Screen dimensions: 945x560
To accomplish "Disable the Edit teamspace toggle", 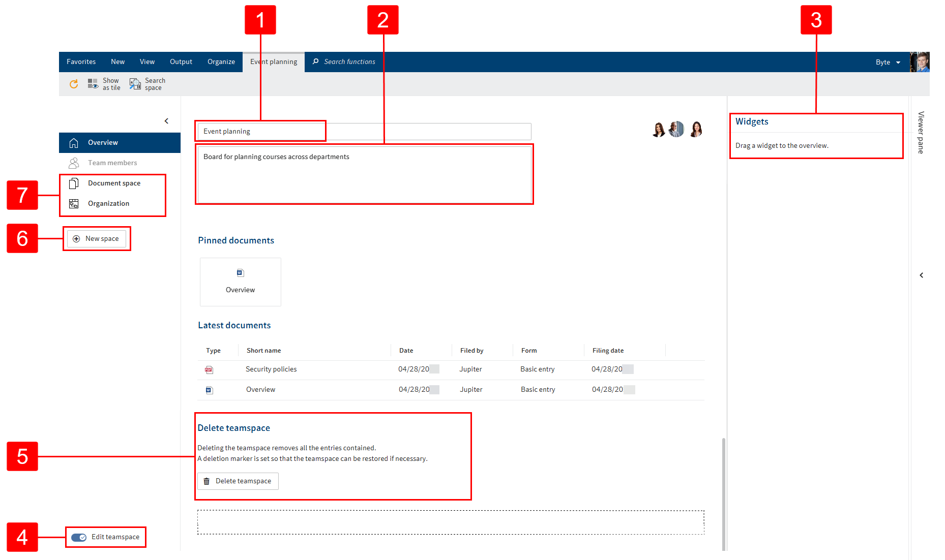I will [78, 537].
